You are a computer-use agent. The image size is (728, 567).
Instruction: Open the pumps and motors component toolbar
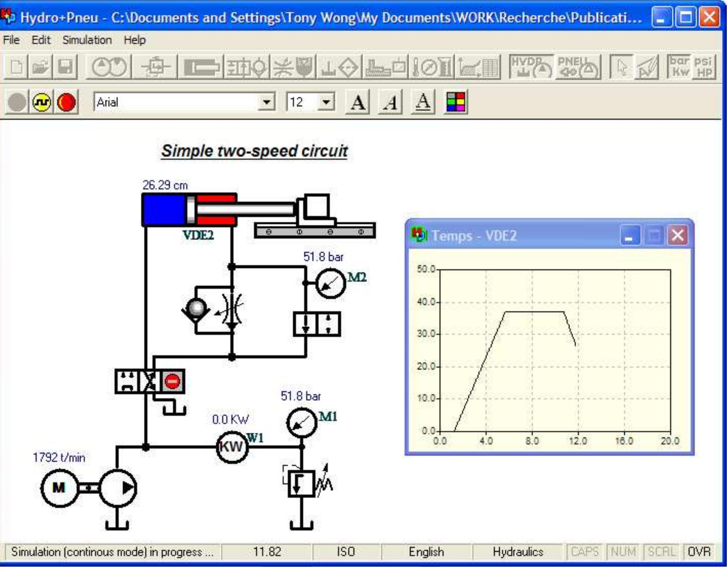(x=109, y=67)
